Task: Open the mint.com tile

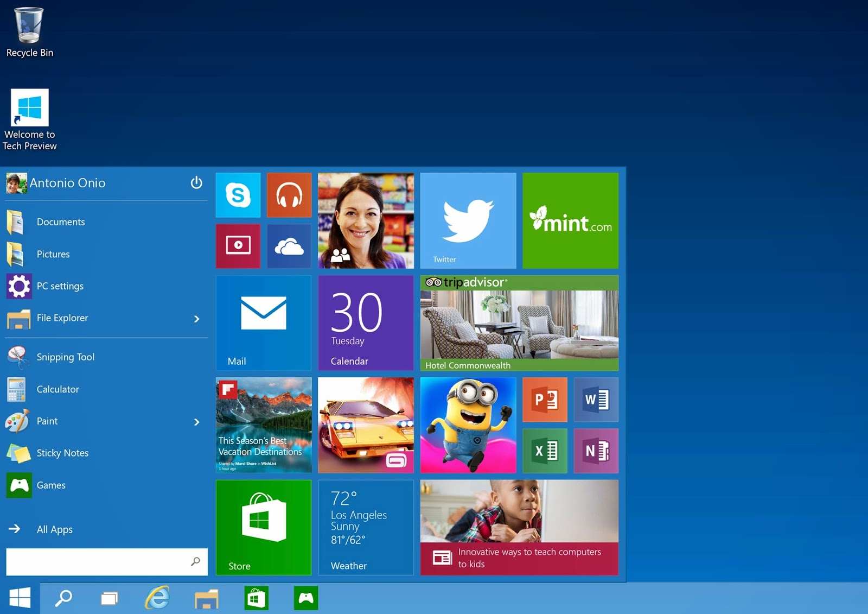Action: (570, 220)
